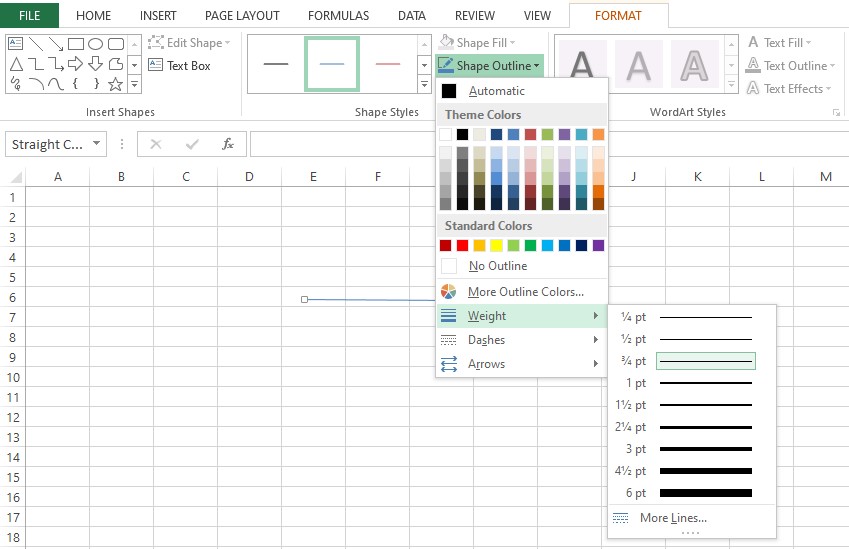Select 4½ pt line weight

click(x=691, y=471)
